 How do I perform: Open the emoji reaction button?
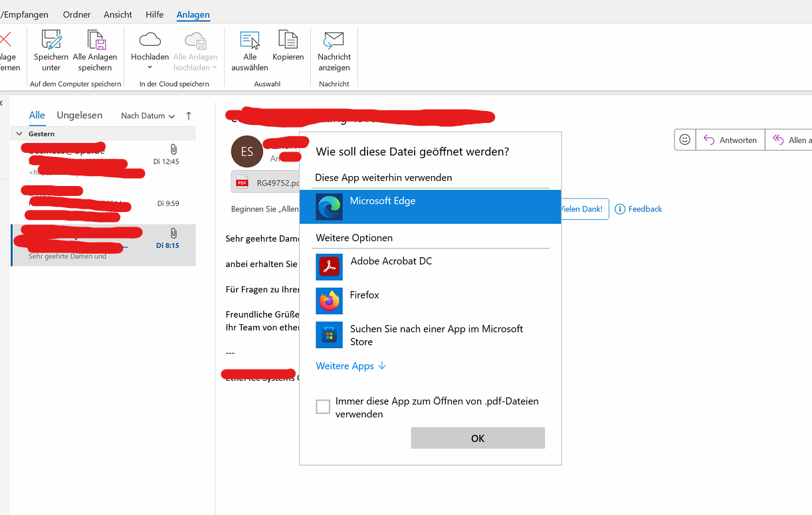685,140
